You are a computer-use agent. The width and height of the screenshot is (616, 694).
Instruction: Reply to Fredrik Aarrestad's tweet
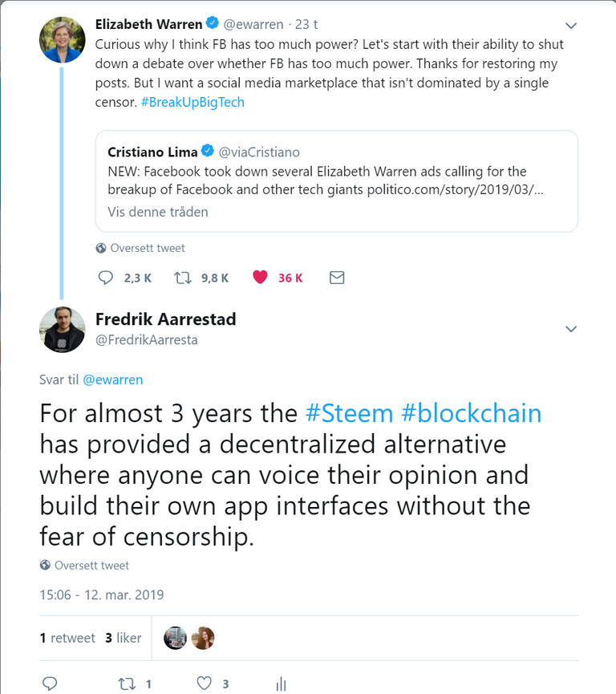[x=49, y=684]
